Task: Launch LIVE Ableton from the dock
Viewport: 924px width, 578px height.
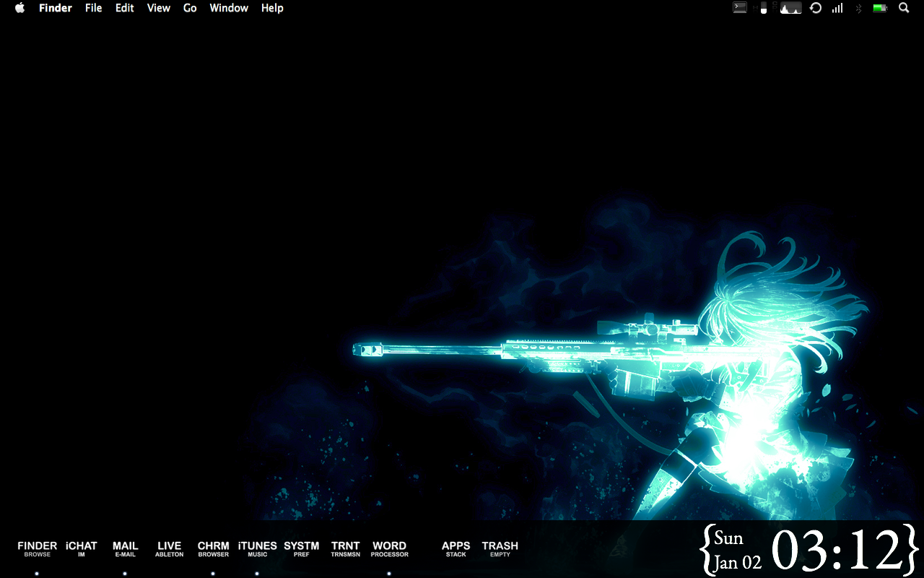Action: (170, 549)
